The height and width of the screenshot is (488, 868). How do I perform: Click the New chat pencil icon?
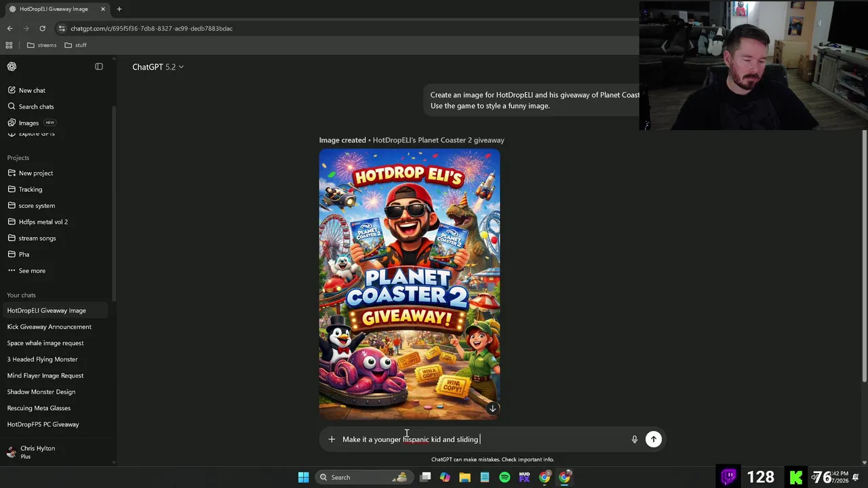click(x=12, y=90)
